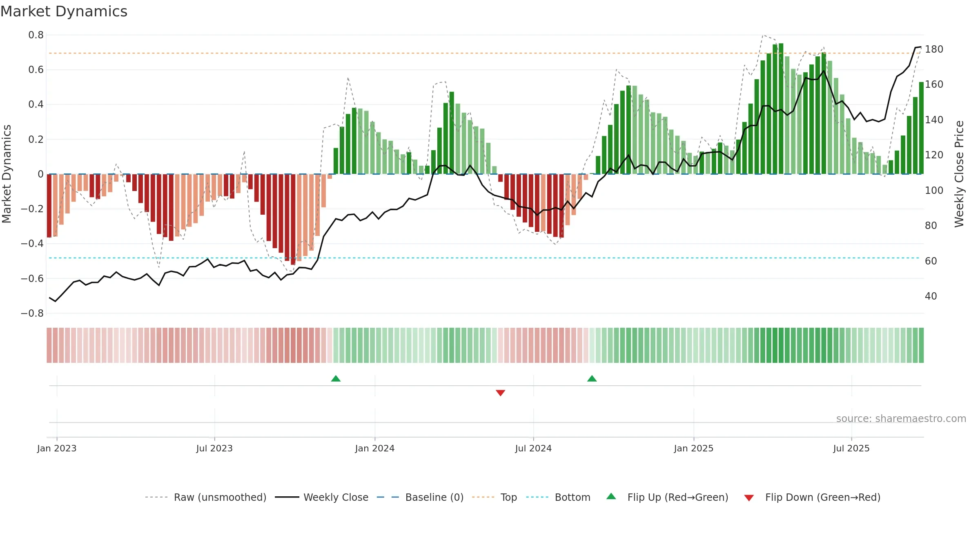Click the red flip-down marker before Jul 2024
The height and width of the screenshot is (551, 980).
pos(501,393)
